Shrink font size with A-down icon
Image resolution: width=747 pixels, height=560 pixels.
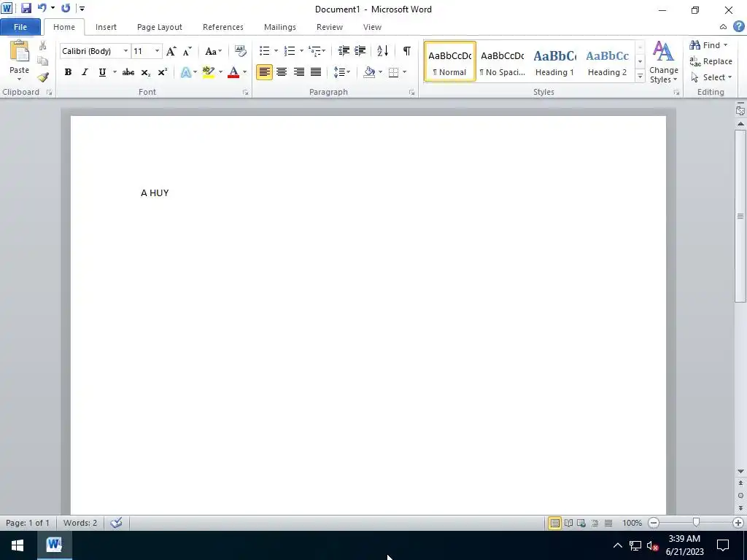(x=187, y=51)
